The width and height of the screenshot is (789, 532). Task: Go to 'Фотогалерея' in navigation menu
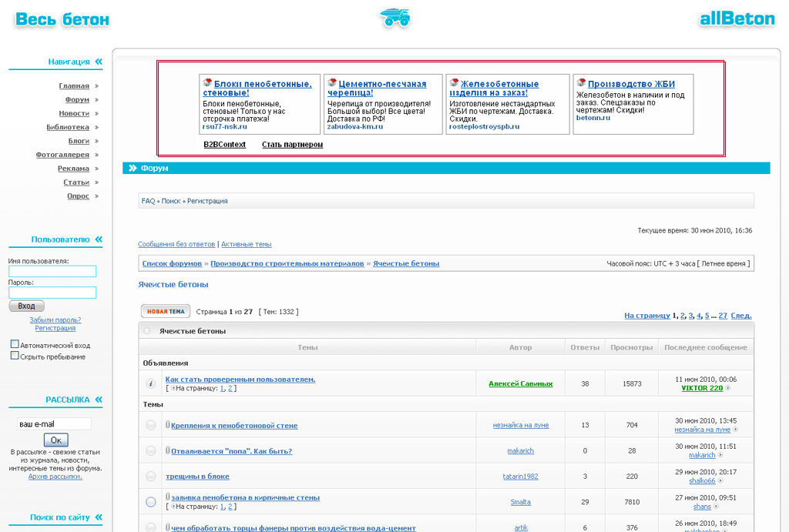tap(62, 155)
